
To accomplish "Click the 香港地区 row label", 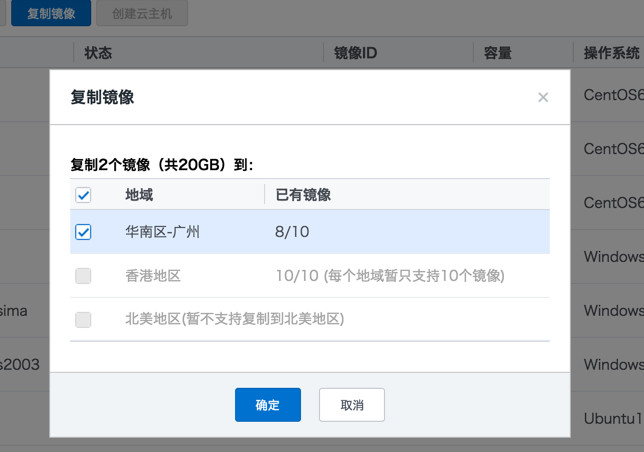I will click(152, 276).
